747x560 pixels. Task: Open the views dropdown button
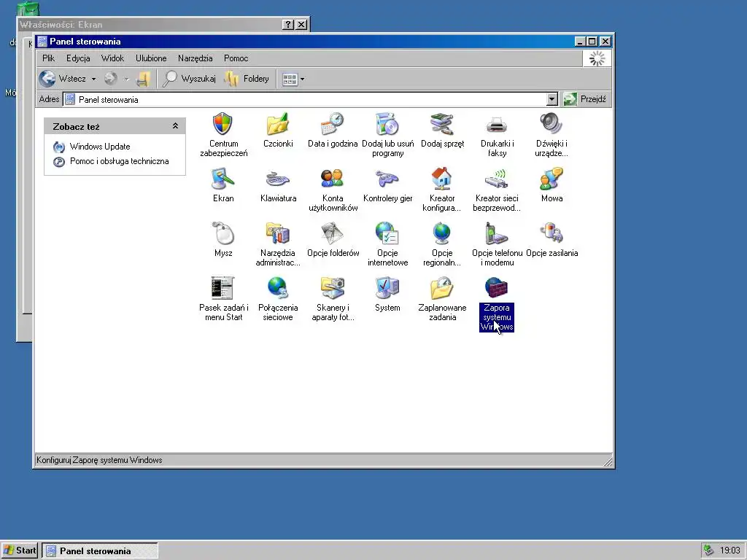click(x=293, y=79)
